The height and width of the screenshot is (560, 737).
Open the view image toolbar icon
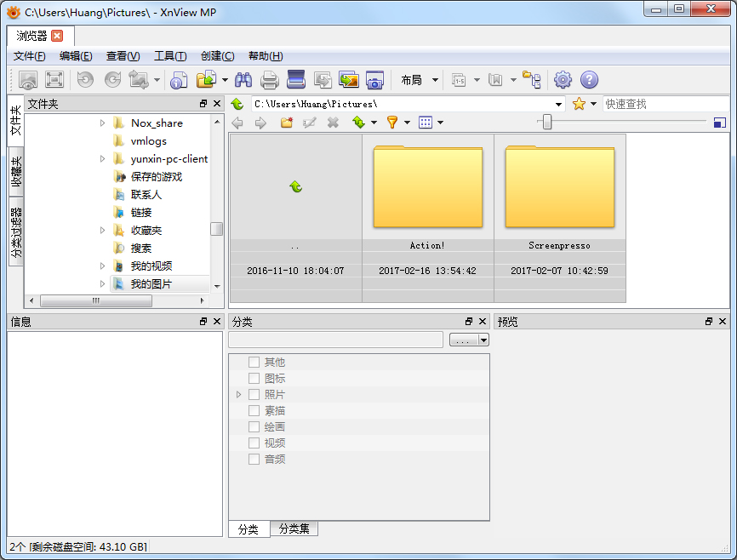point(28,80)
